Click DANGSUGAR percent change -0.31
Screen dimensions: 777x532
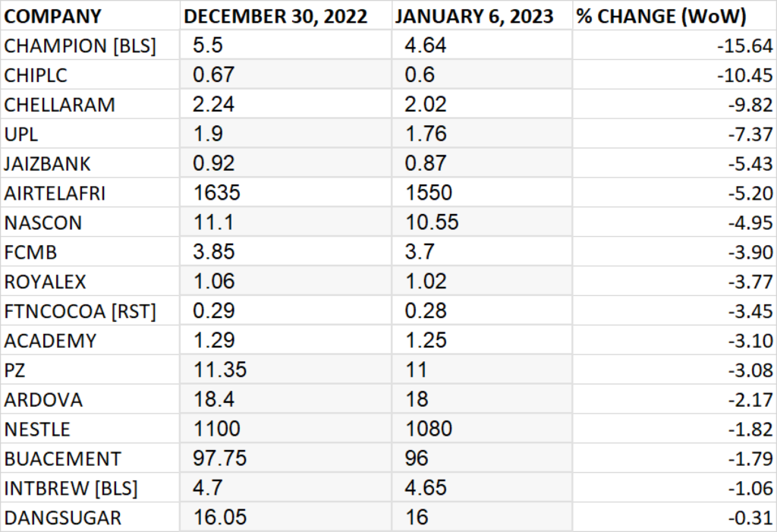pyautogui.click(x=675, y=517)
